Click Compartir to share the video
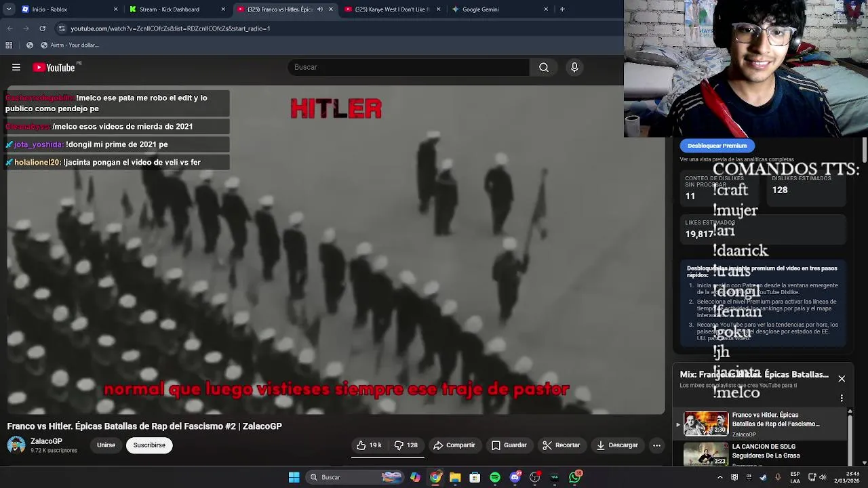The width and height of the screenshot is (868, 488). click(x=454, y=445)
